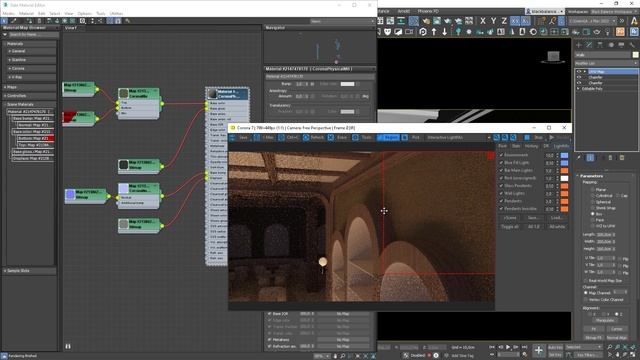This screenshot has height=360, width=640.
Task: Toggle Region button in Corona frame buffer
Action: pyautogui.click(x=388, y=138)
